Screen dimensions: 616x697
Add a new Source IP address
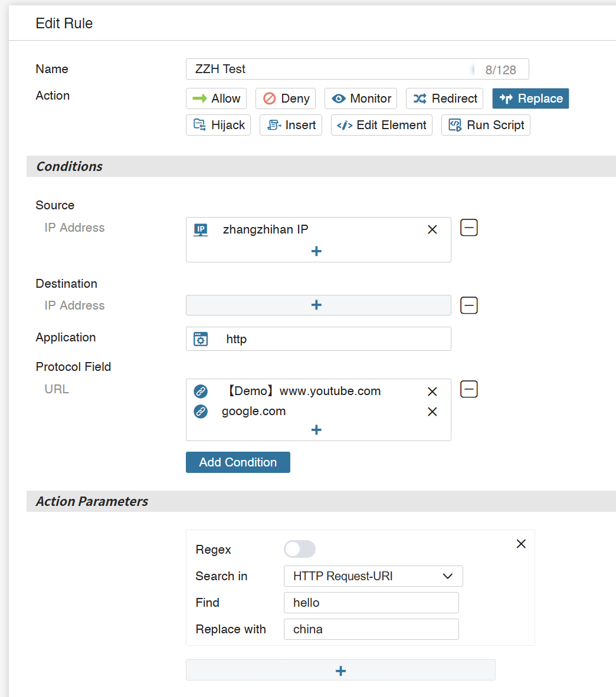[316, 251]
